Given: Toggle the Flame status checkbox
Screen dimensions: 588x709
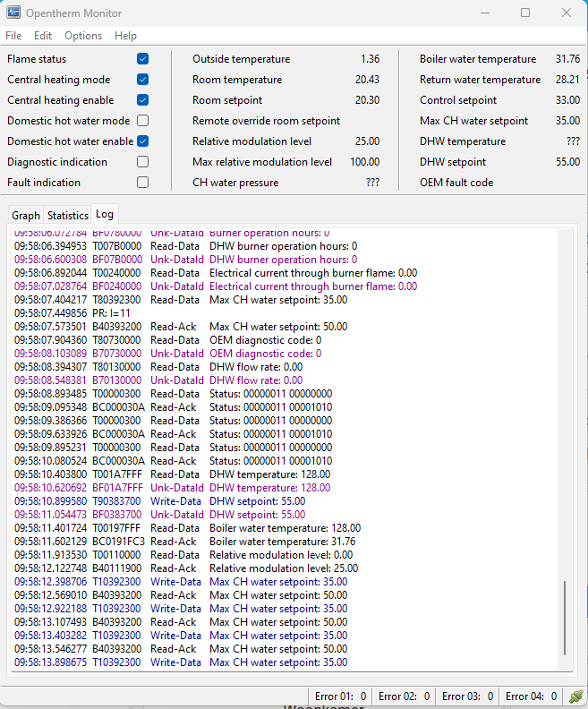Looking at the screenshot, I should pyautogui.click(x=142, y=59).
